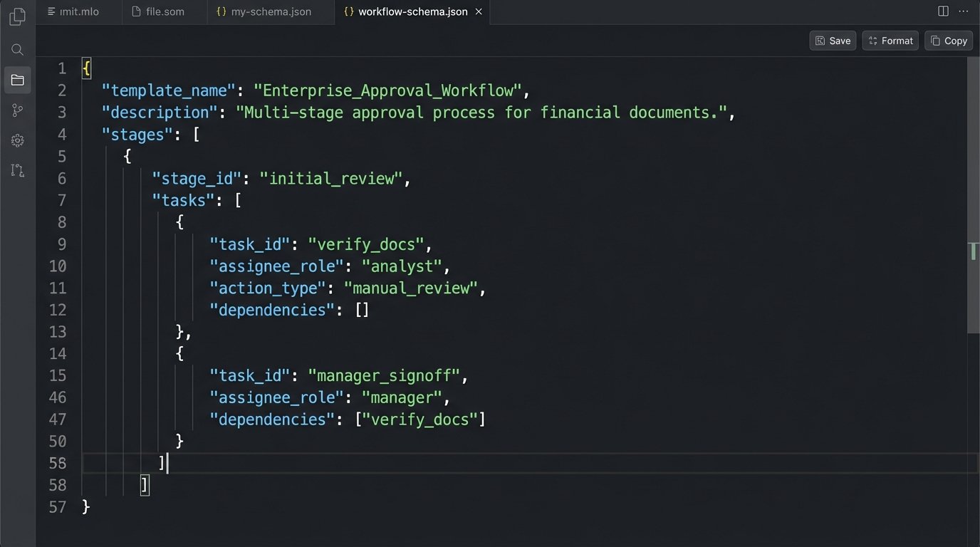Select the bottom compare/diff sidebar icon
The image size is (980, 547).
[17, 170]
